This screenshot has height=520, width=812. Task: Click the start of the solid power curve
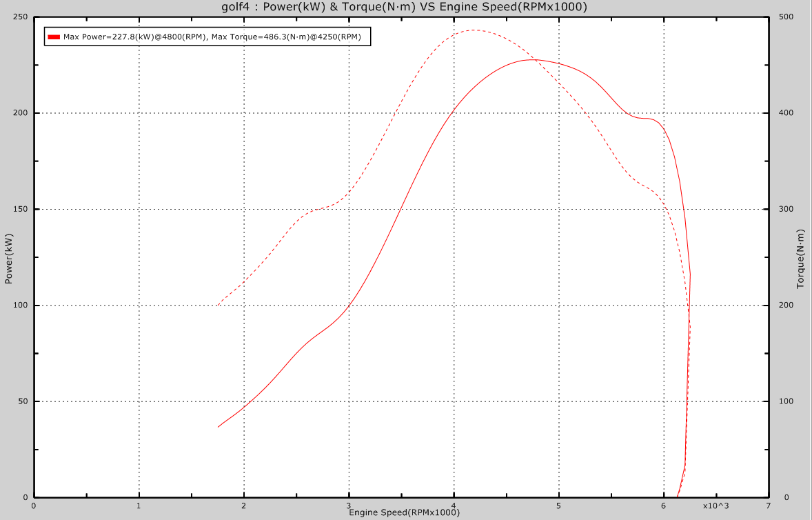pyautogui.click(x=218, y=427)
